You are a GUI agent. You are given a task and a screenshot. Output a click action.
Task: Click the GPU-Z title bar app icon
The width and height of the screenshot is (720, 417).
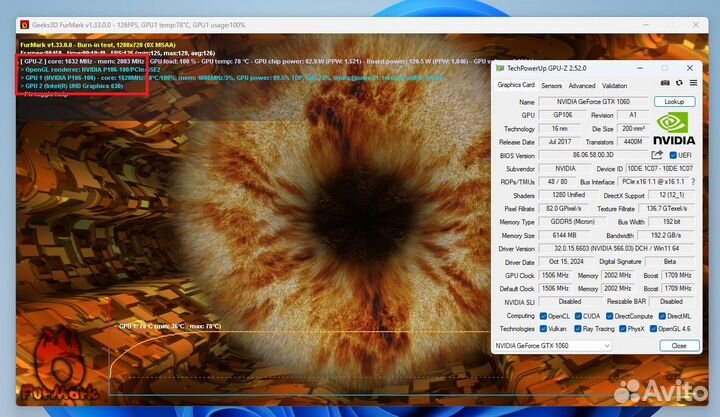(500, 68)
